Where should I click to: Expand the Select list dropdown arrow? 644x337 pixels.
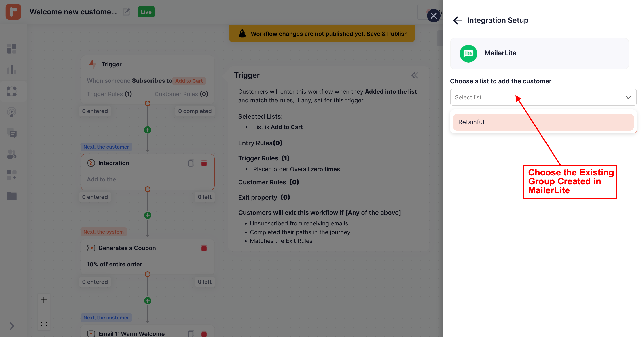628,97
